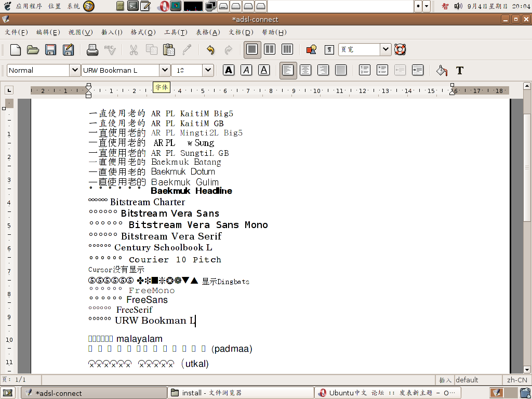The width and height of the screenshot is (532, 399).
Task: Click the 插入 insert mode status field
Action: [445, 380]
